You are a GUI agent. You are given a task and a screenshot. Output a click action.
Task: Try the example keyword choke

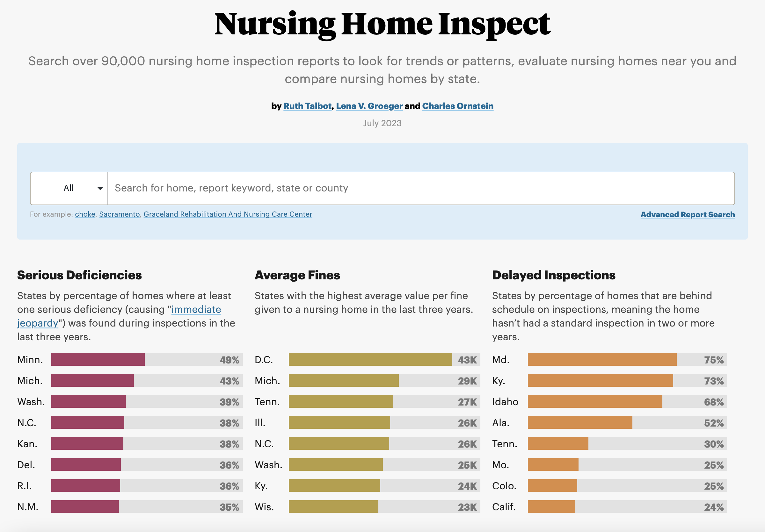pyautogui.click(x=85, y=214)
